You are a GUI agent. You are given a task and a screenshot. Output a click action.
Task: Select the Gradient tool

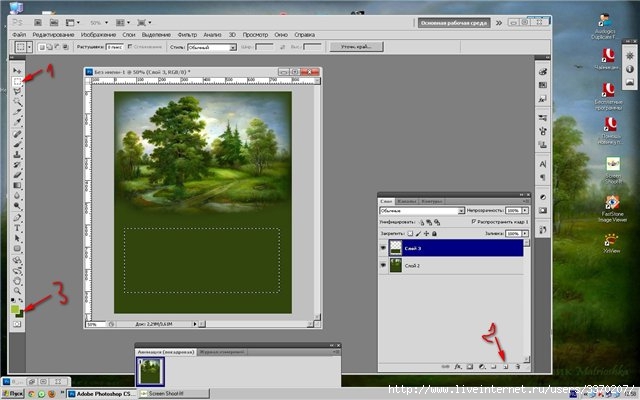pos(17,185)
